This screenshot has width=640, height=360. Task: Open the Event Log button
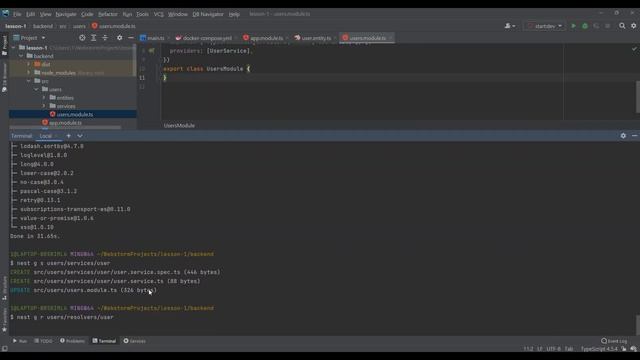(614, 341)
